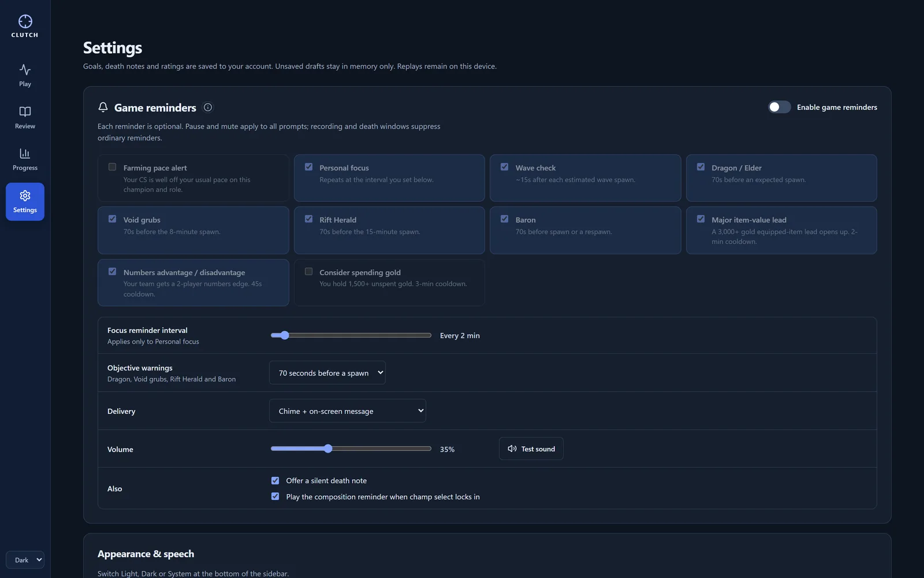Click '70s before the 15-minute spawn' text
Image resolution: width=924 pixels, height=578 pixels.
click(x=370, y=232)
